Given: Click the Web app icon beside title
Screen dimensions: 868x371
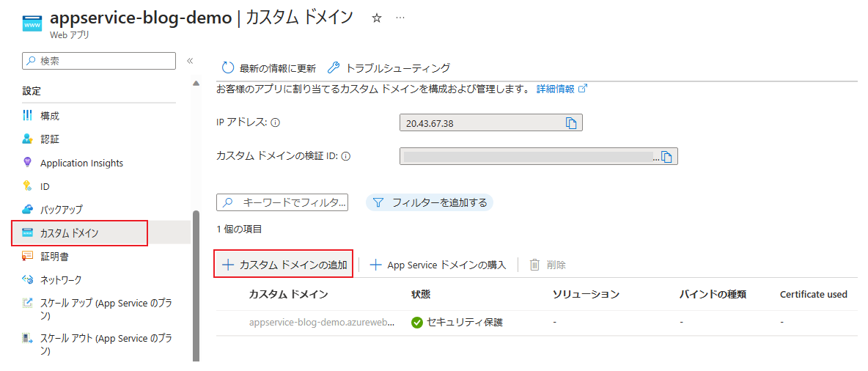Looking at the screenshot, I should (x=32, y=23).
